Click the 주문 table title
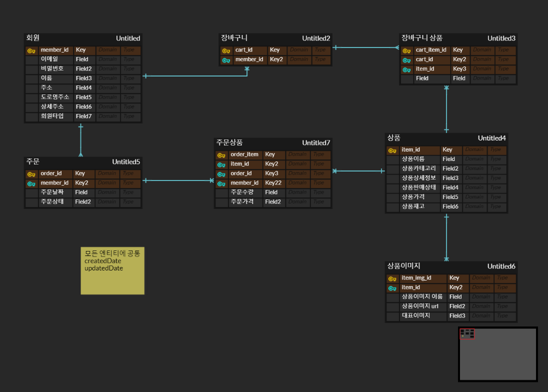The height and width of the screenshot is (392, 548). [33, 161]
